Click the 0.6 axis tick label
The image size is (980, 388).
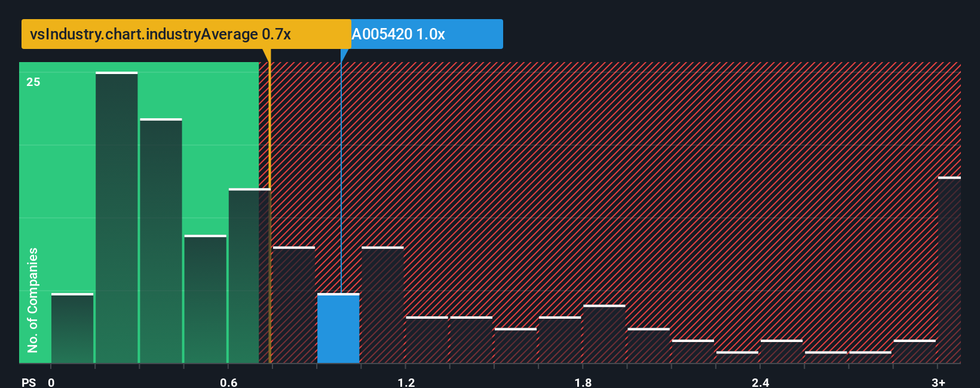[x=229, y=382]
